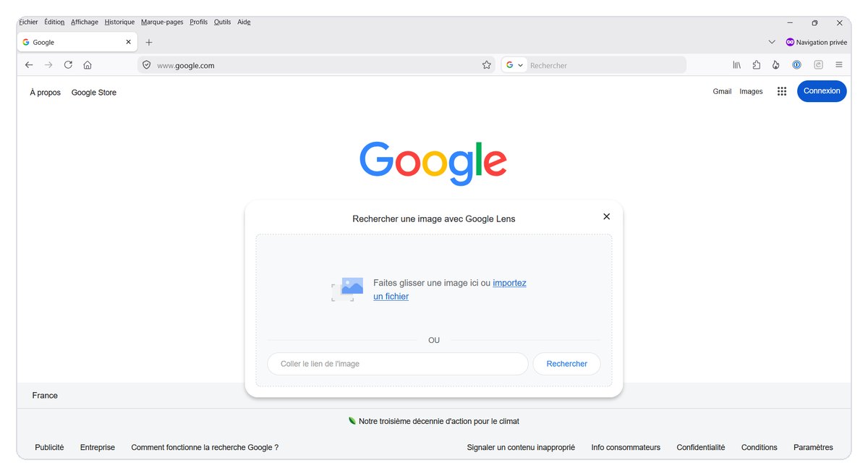Image resolution: width=868 pixels, height=476 pixels.
Task: Open the À propos link
Action: click(46, 93)
